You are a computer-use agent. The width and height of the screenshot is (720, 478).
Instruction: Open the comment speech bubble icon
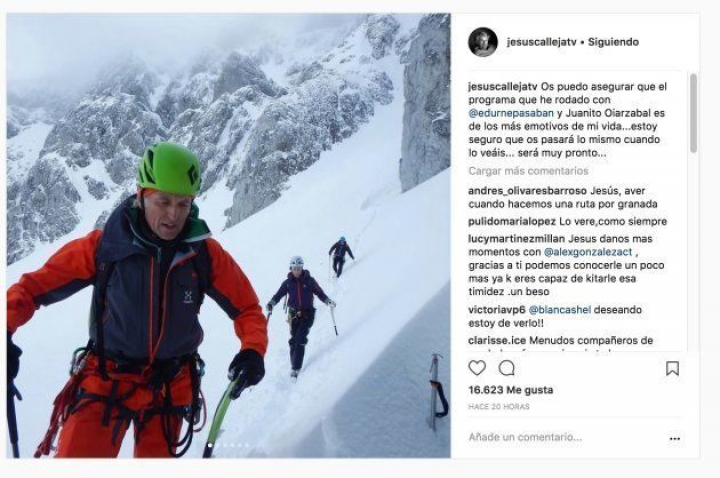click(x=506, y=368)
